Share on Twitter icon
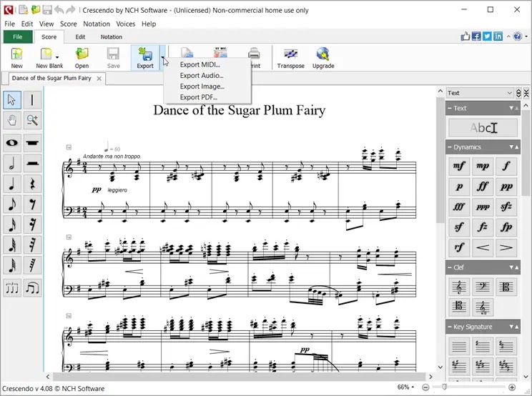This screenshot has width=532, height=396. pos(487,36)
